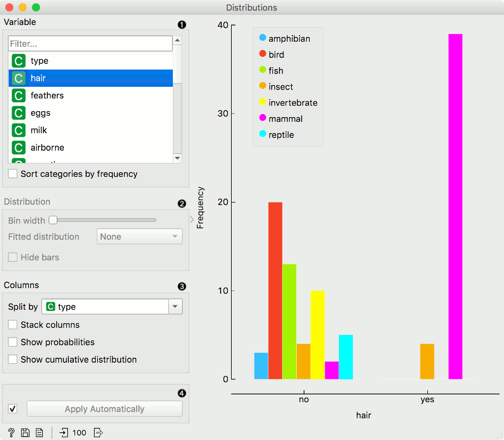The height and width of the screenshot is (440, 504).
Task: Select the small magenta mammal bar under no
Action: (332, 370)
